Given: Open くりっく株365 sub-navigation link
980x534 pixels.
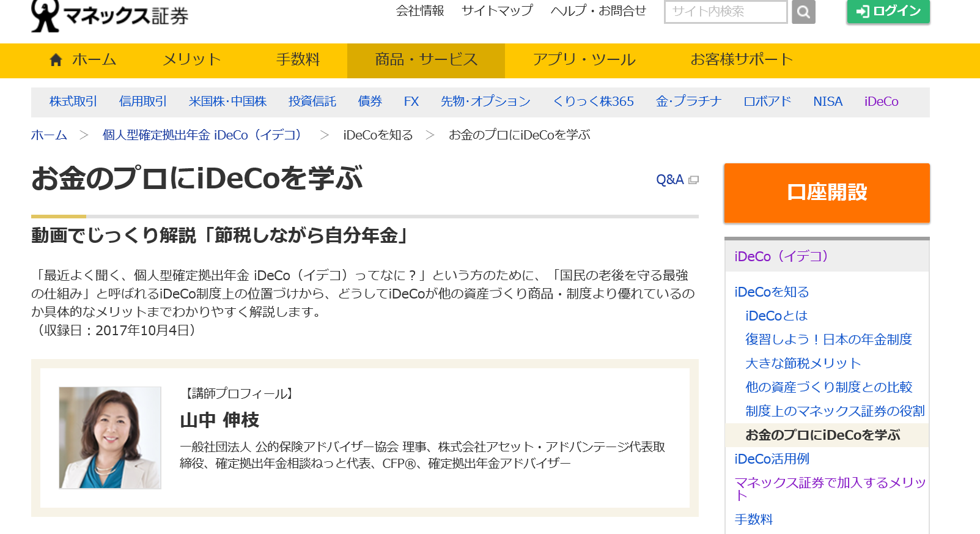Looking at the screenshot, I should (593, 102).
